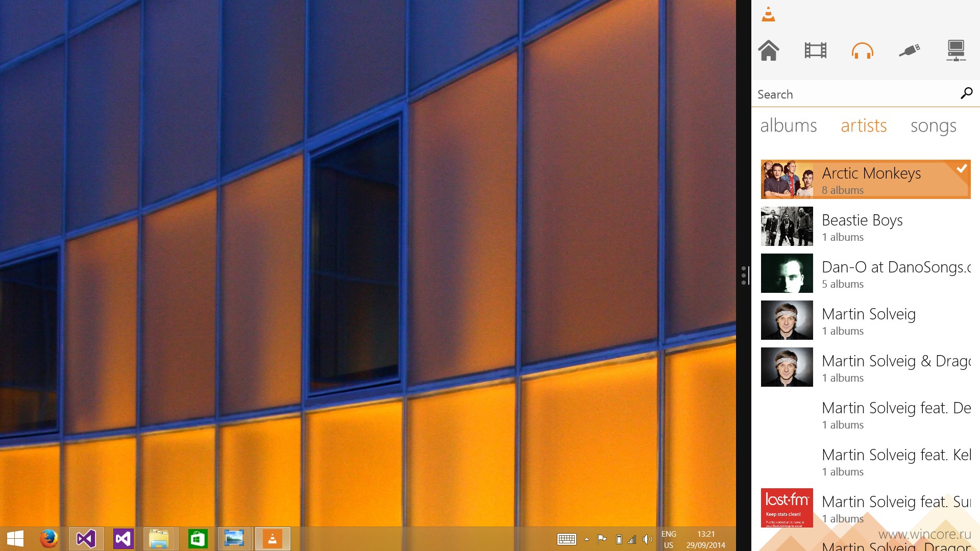The width and height of the screenshot is (980, 551).
Task: Switch to VLC in the taskbar
Action: (x=273, y=539)
